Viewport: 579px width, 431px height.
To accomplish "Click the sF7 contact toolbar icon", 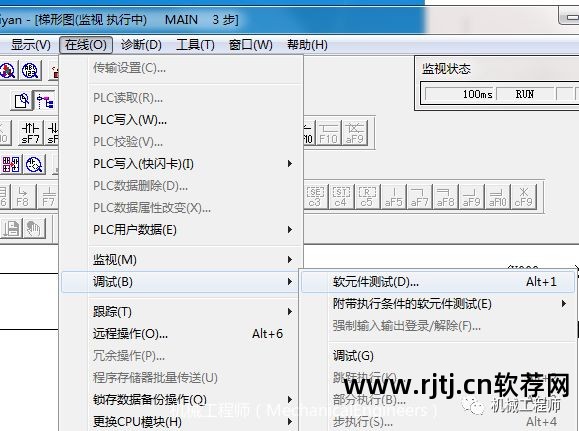I will coord(30,133).
